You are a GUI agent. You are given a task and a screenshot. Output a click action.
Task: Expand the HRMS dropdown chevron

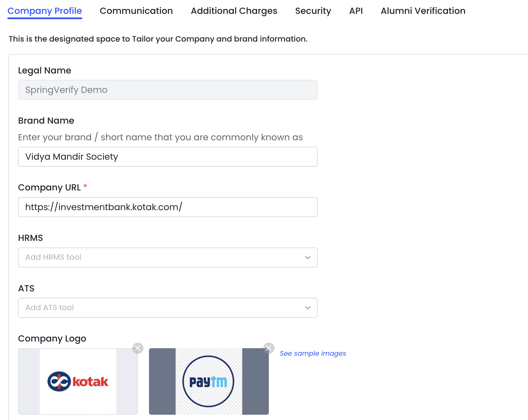pos(307,258)
